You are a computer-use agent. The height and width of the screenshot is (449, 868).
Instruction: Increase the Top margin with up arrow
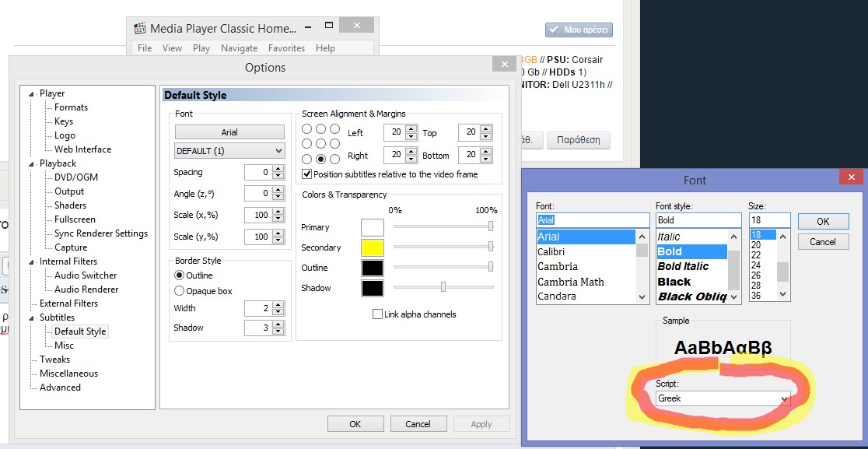point(485,129)
